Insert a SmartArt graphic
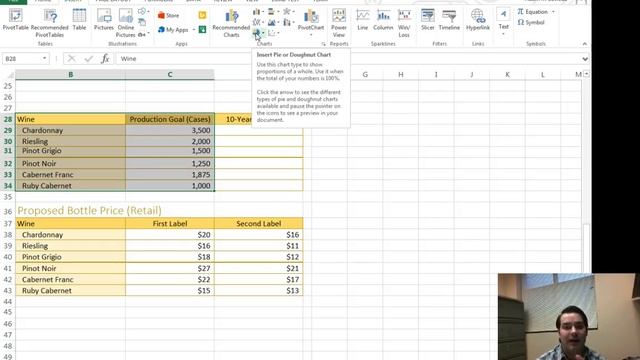Viewport: 640px width, 360px height. point(142,22)
